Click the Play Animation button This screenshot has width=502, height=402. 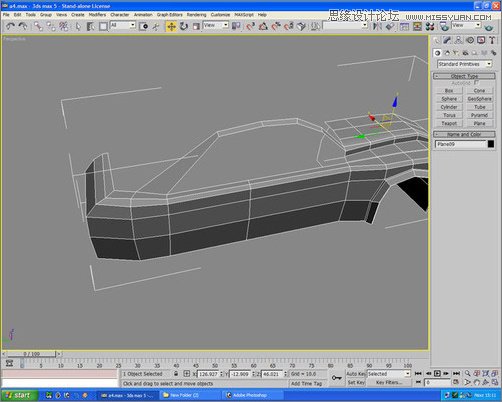437,374
